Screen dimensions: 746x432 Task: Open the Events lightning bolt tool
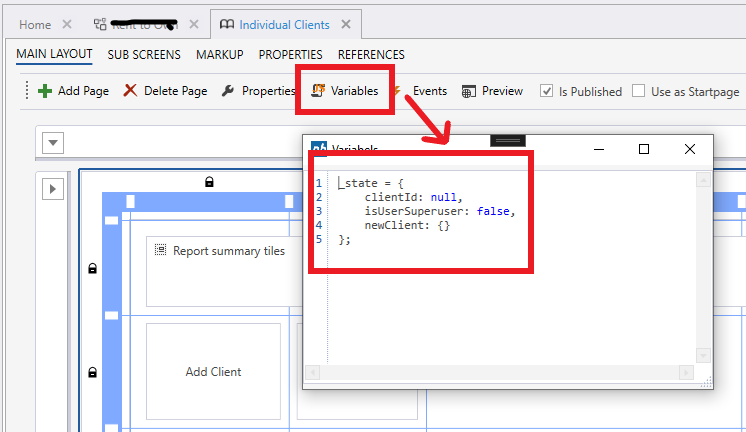397,91
